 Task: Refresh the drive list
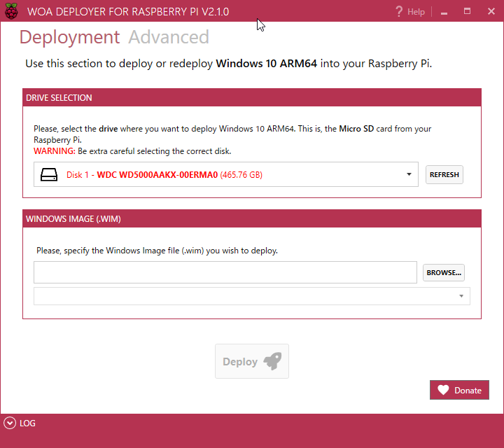444,174
